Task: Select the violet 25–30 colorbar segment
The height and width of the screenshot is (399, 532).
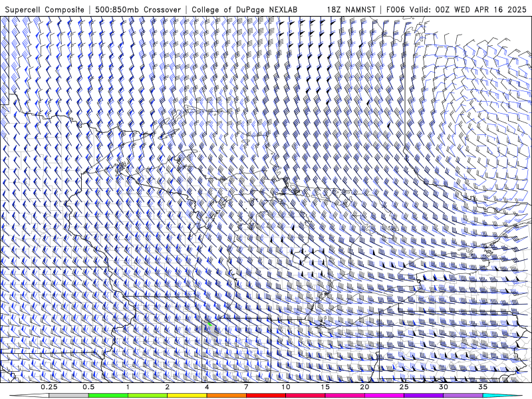Action: pos(424,396)
